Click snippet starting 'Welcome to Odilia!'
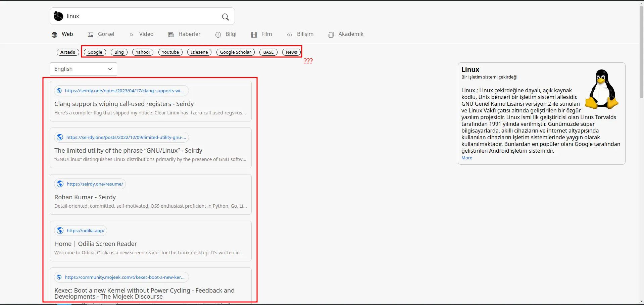 click(x=150, y=253)
